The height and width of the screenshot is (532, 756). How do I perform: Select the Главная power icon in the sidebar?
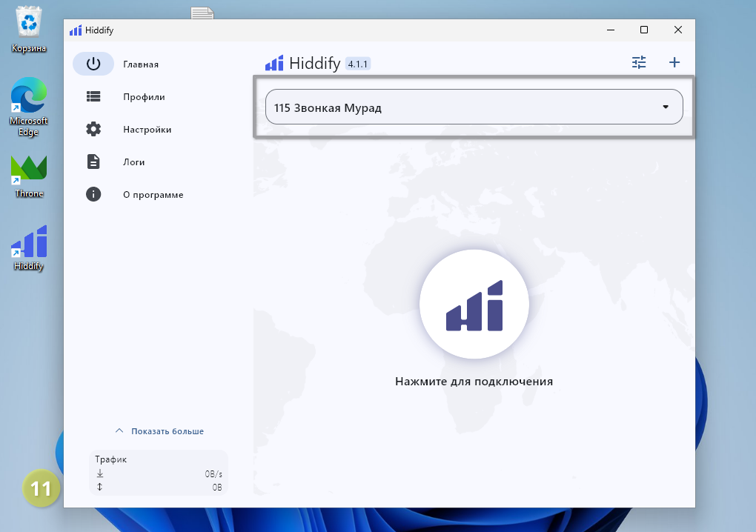pos(93,64)
